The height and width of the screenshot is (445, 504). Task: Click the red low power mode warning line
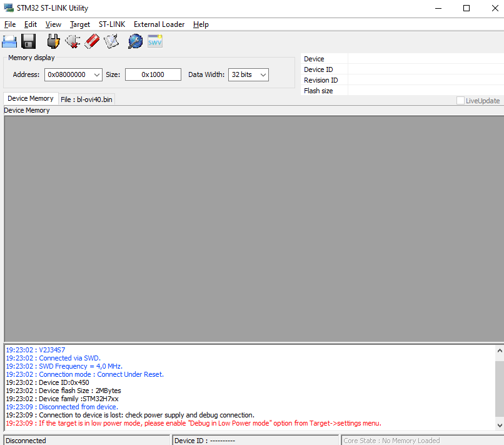[x=193, y=423]
